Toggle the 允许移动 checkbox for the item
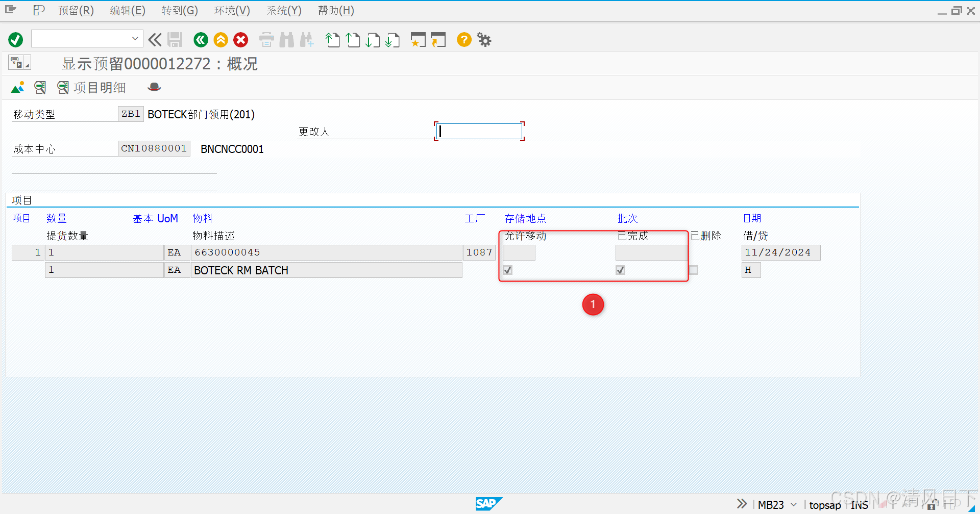 [507, 270]
